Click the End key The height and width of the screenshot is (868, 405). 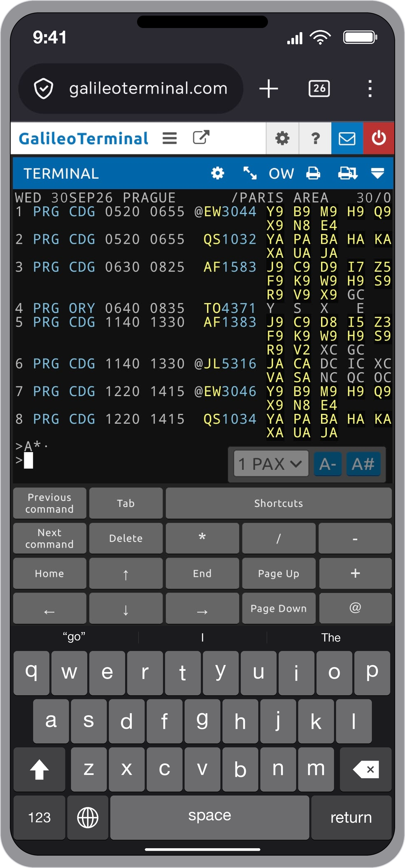(202, 573)
